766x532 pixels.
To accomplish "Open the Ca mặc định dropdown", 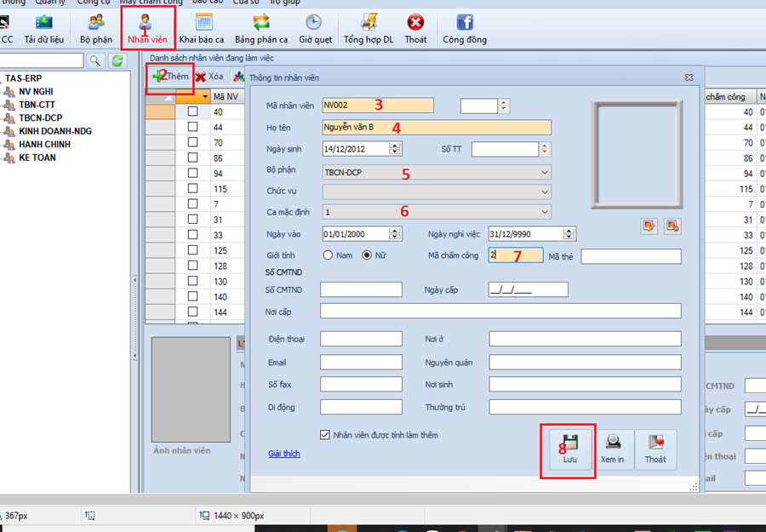I will (x=545, y=212).
